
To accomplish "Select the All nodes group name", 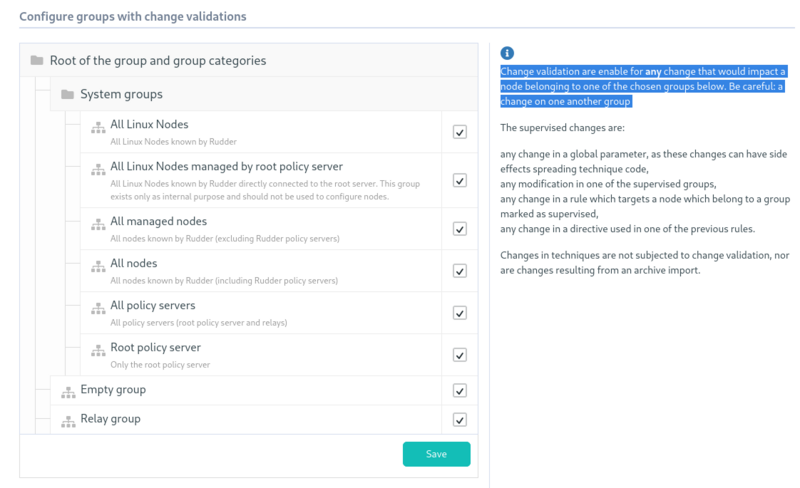I will (134, 263).
